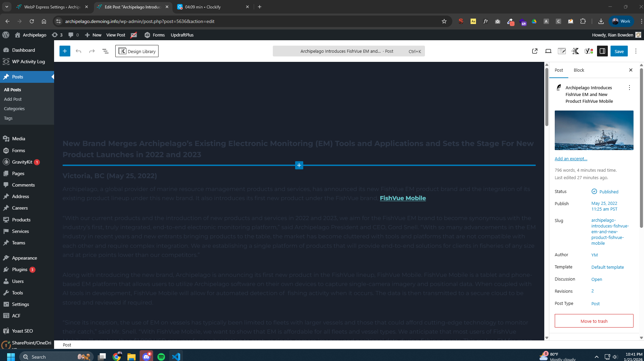This screenshot has width=644, height=361.
Task: Toggle the Settings sidebar panel
Action: coord(602,51)
